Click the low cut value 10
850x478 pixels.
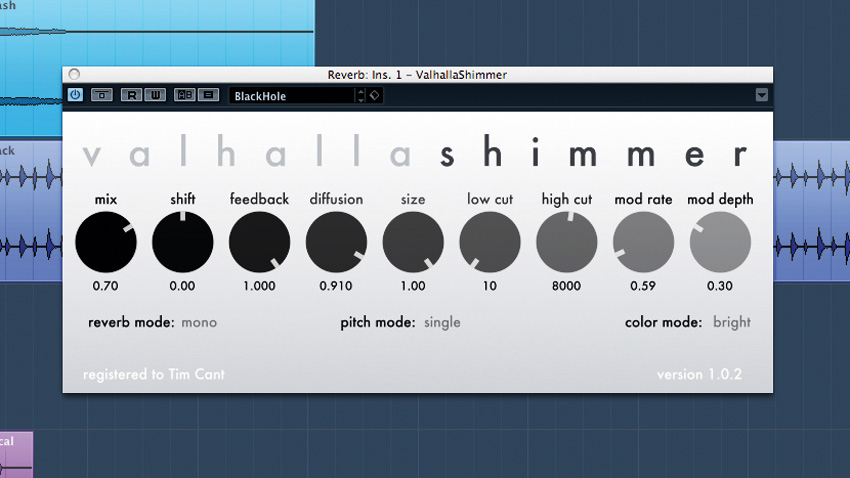click(x=490, y=286)
